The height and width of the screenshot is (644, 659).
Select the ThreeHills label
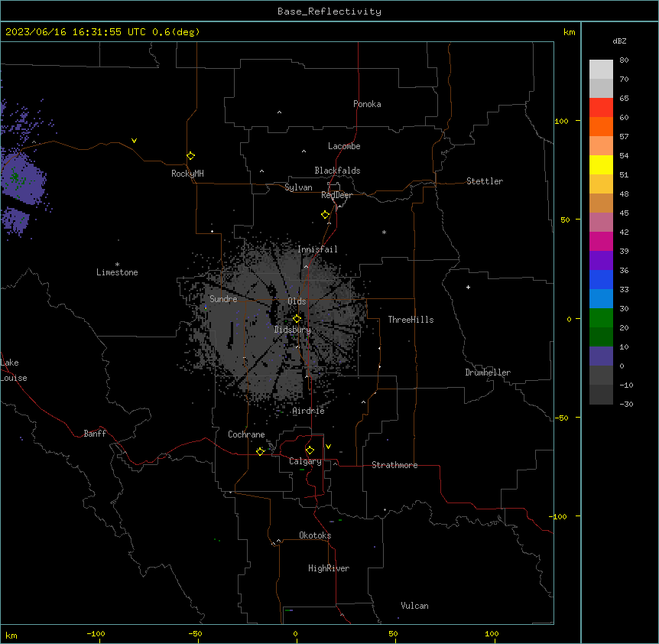(x=411, y=320)
